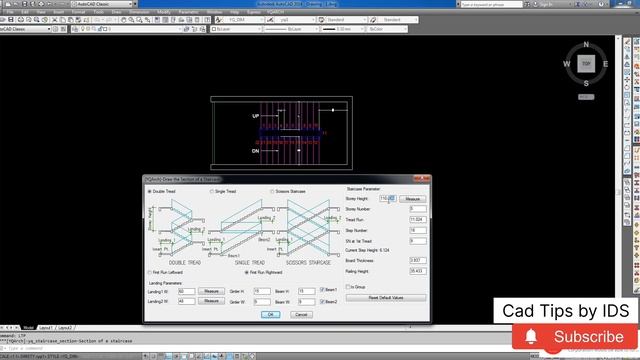The width and height of the screenshot is (640, 360).
Task: Click the Board Thickness input field
Action: pyautogui.click(x=418, y=260)
